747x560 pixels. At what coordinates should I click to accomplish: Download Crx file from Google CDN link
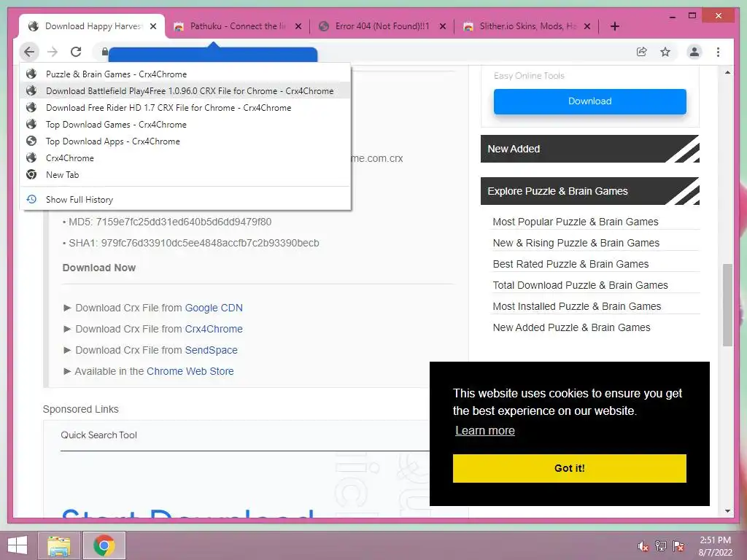point(214,308)
